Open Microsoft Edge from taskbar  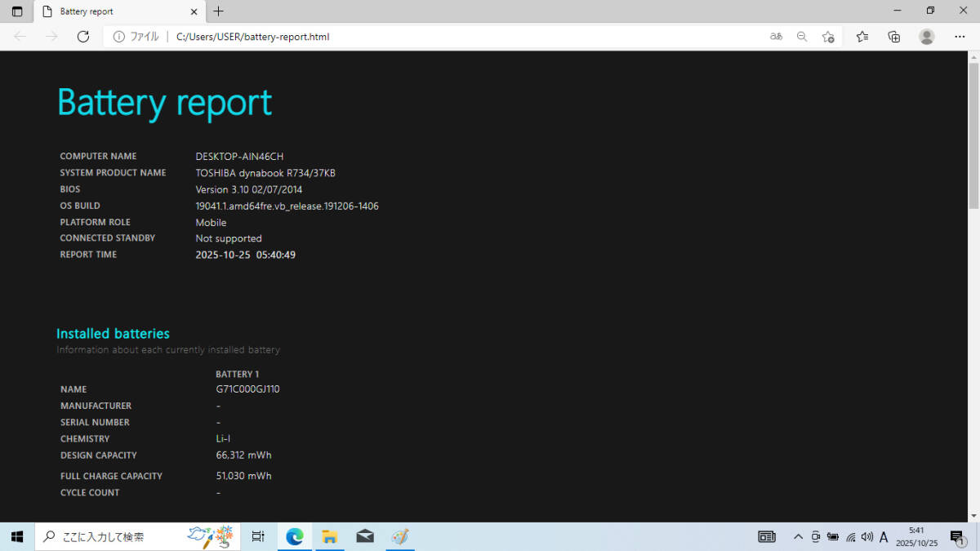tap(295, 536)
